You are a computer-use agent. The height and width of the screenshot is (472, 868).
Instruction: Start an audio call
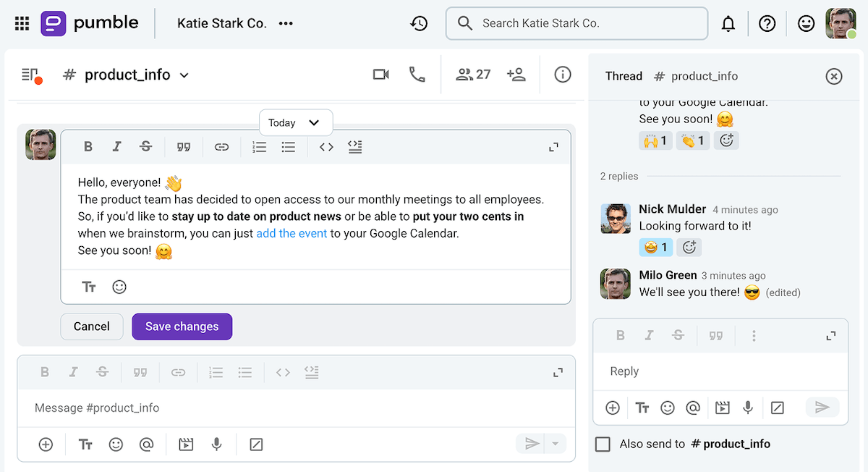tap(417, 74)
